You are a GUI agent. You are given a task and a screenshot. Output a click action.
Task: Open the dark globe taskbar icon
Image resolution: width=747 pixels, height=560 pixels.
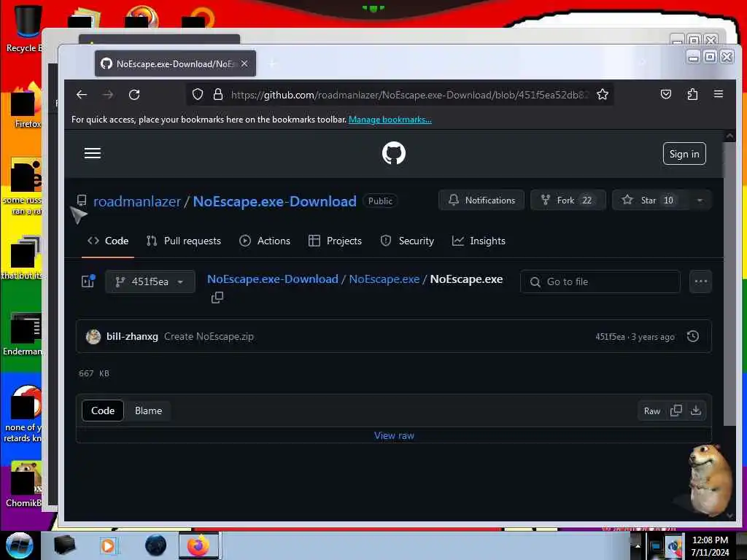[155, 545]
